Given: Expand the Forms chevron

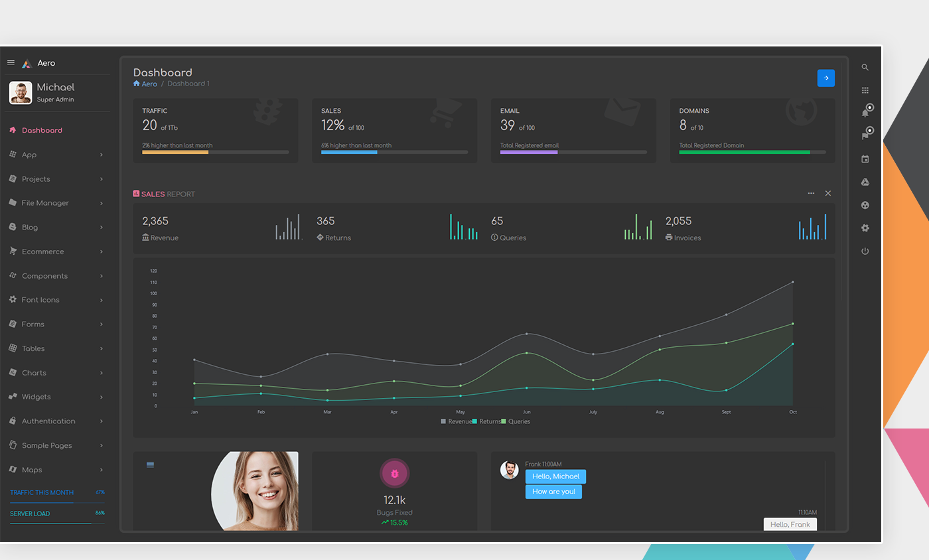Looking at the screenshot, I should pyautogui.click(x=102, y=324).
